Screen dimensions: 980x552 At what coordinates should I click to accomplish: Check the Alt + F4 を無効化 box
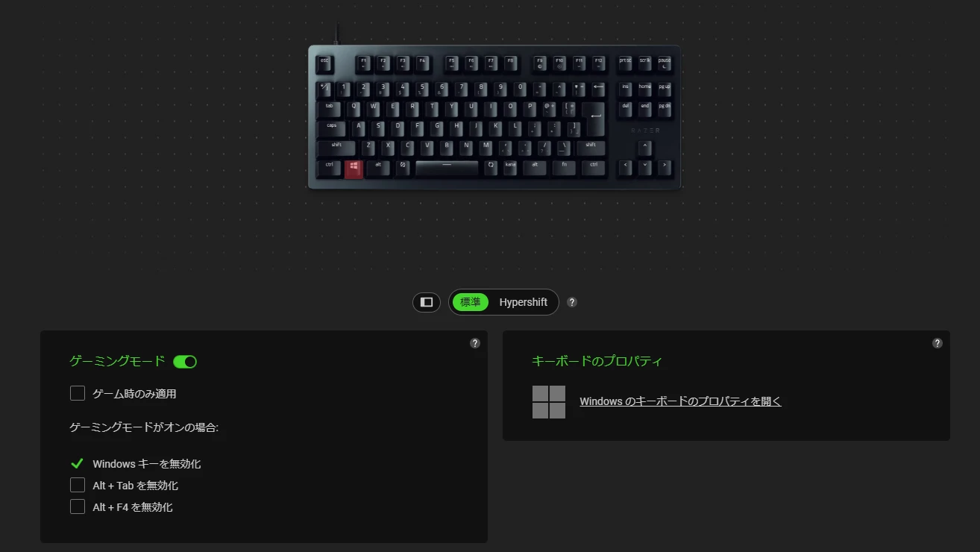coord(78,506)
